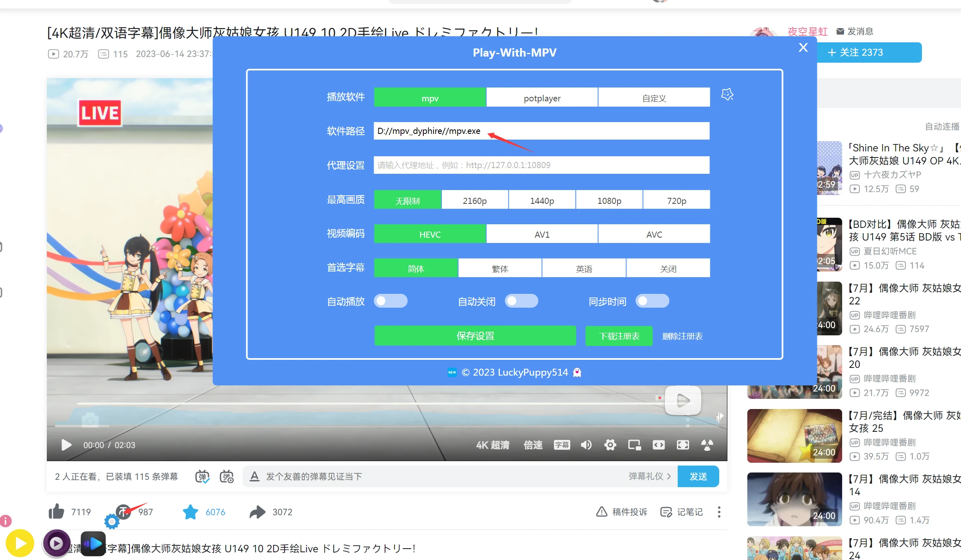This screenshot has height=560, width=961.
Task: Click the 下载注册表 button
Action: pyautogui.click(x=619, y=336)
